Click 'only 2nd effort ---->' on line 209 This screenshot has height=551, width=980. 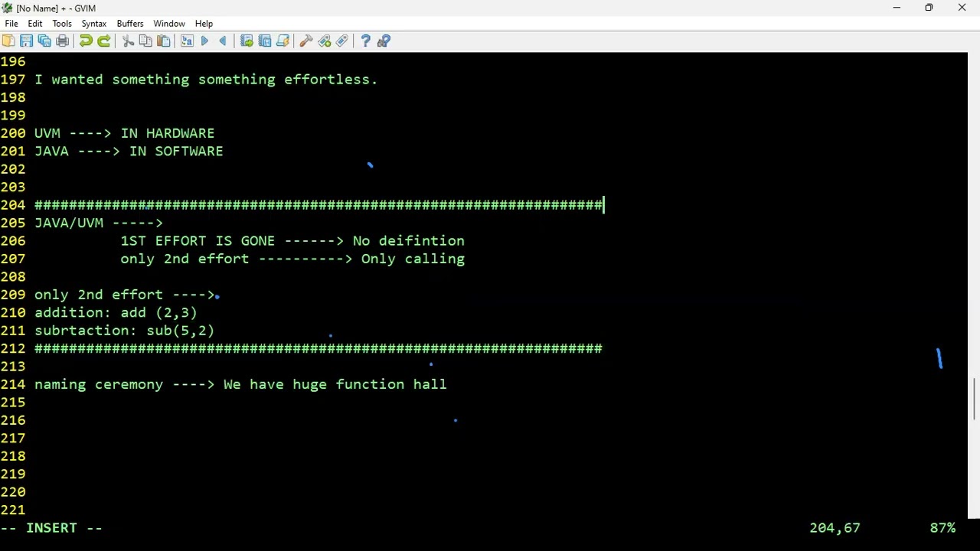125,295
